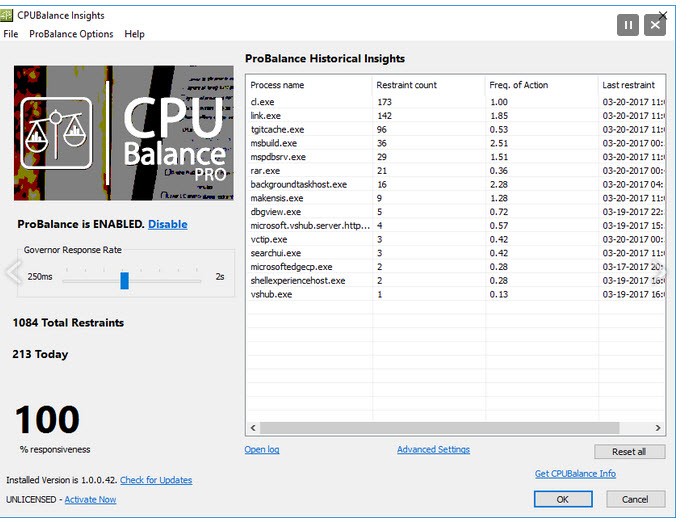Sort by Last restraint column header

pyautogui.click(x=631, y=85)
